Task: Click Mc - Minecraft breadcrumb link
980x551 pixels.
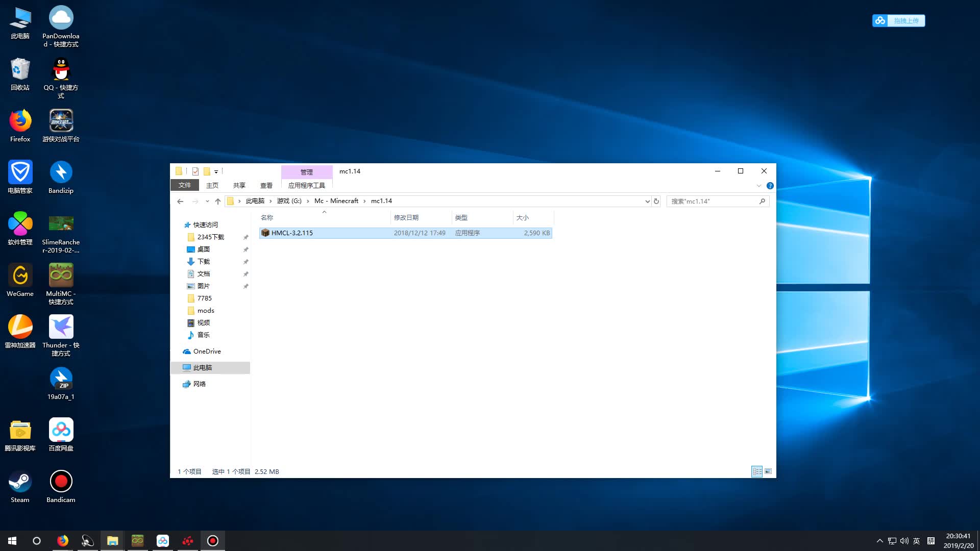Action: pyautogui.click(x=336, y=201)
